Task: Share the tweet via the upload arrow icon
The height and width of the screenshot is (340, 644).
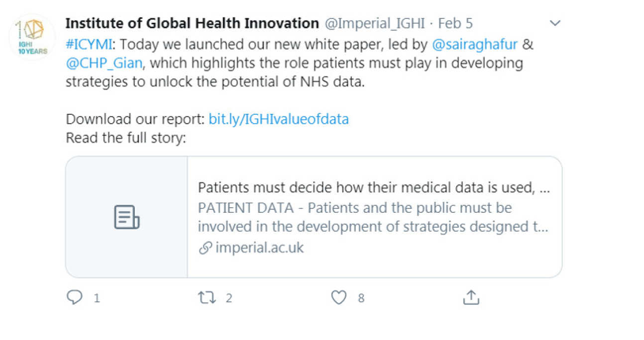Action: 470,298
